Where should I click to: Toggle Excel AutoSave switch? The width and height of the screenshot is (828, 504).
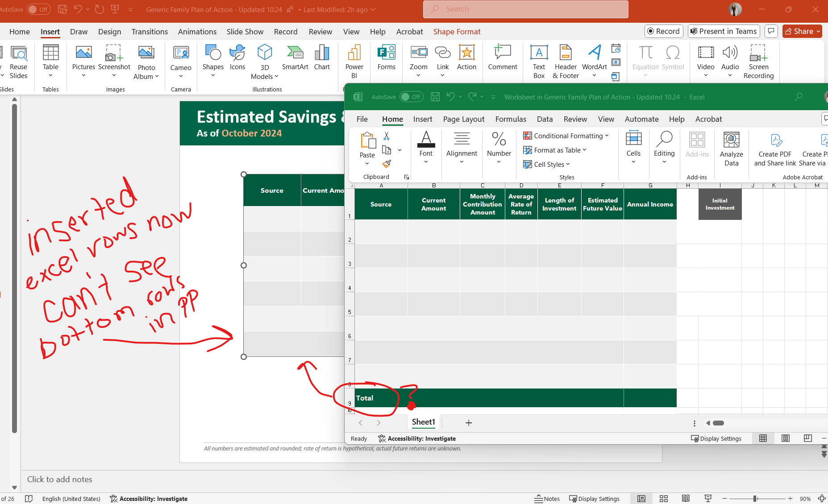point(411,97)
